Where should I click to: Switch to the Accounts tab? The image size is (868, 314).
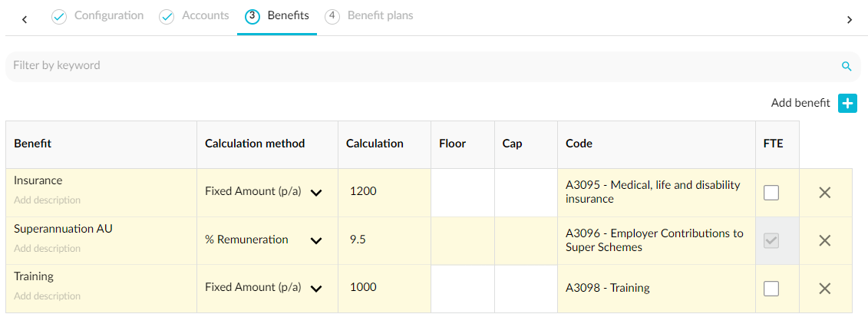(x=205, y=16)
